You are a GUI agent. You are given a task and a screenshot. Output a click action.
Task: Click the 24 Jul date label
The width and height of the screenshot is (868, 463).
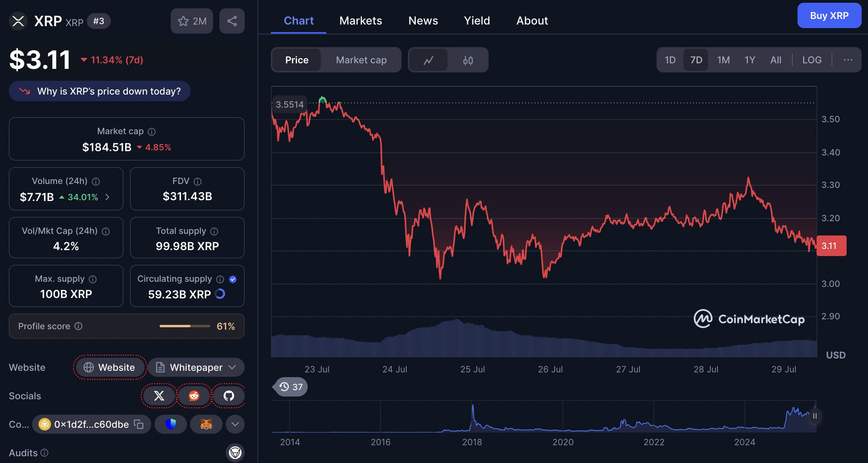click(394, 369)
